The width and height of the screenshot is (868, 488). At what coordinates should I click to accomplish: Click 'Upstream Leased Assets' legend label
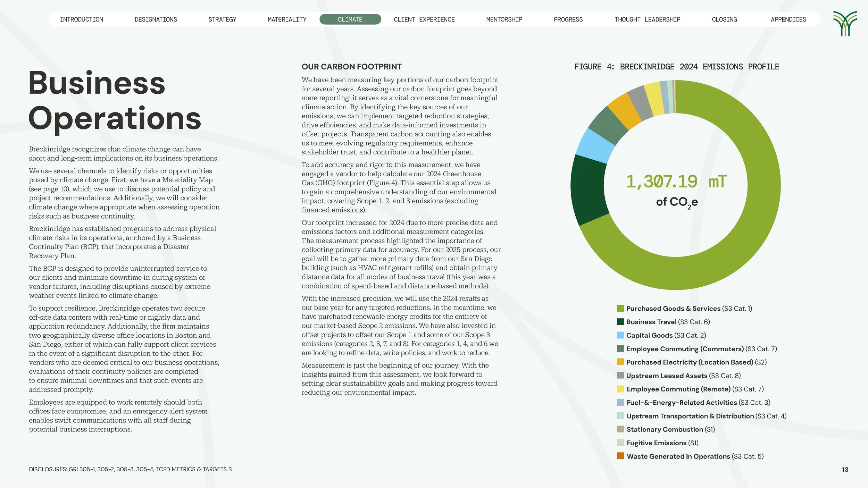(x=667, y=376)
